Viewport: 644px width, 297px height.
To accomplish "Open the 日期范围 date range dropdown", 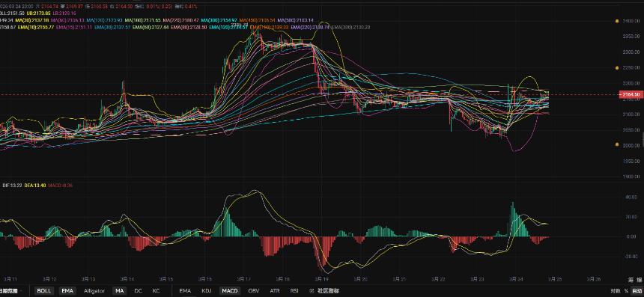I will click(12, 291).
